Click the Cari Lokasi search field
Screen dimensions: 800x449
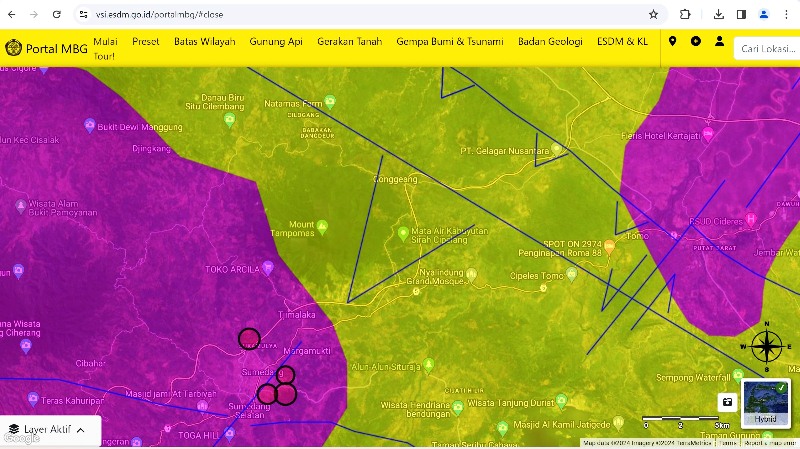[x=767, y=48]
